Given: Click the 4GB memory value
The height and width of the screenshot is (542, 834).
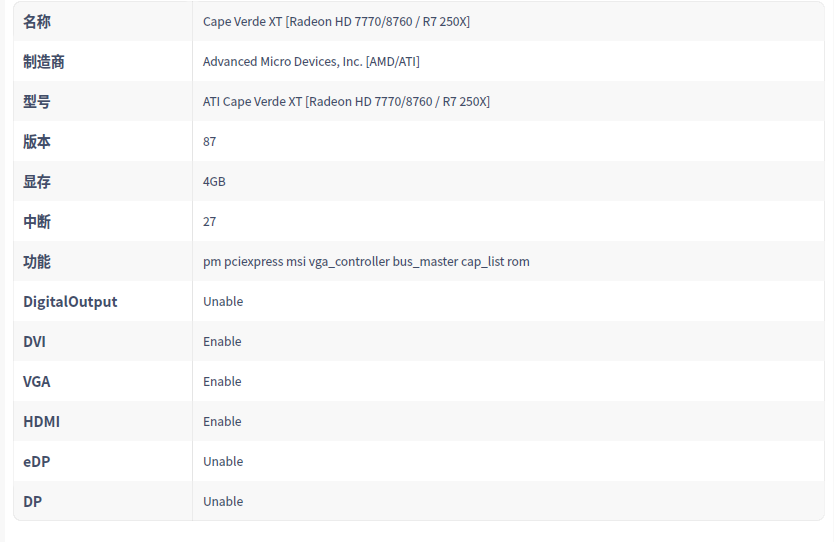Looking at the screenshot, I should click(x=214, y=182).
